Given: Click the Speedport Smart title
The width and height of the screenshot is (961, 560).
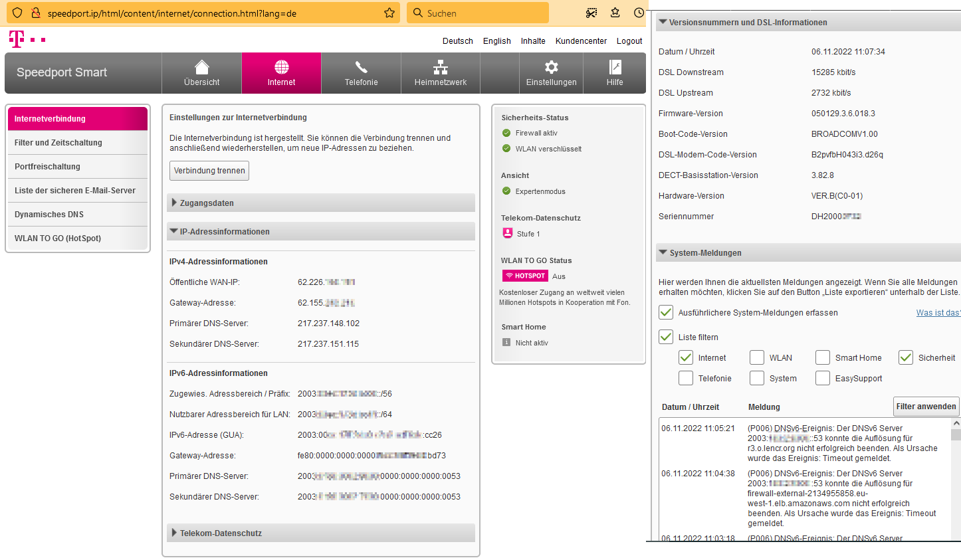Looking at the screenshot, I should pyautogui.click(x=62, y=72).
